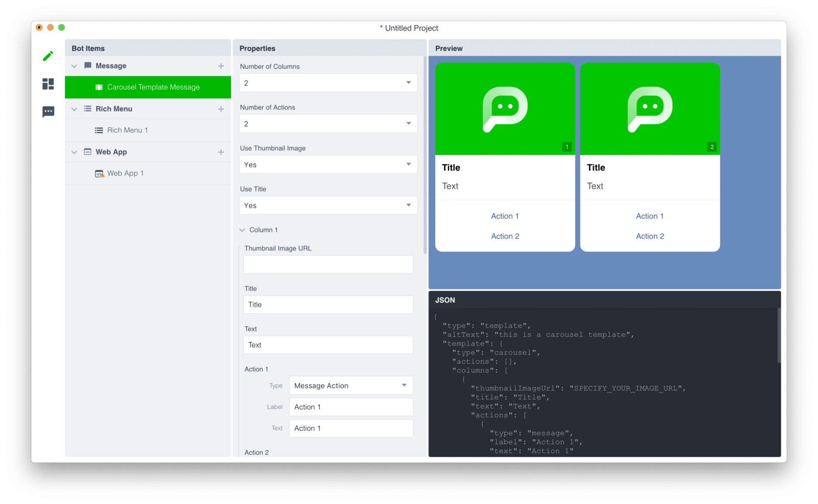
Task: Click the carousel icon beside Carousel Template Message
Action: pos(99,87)
